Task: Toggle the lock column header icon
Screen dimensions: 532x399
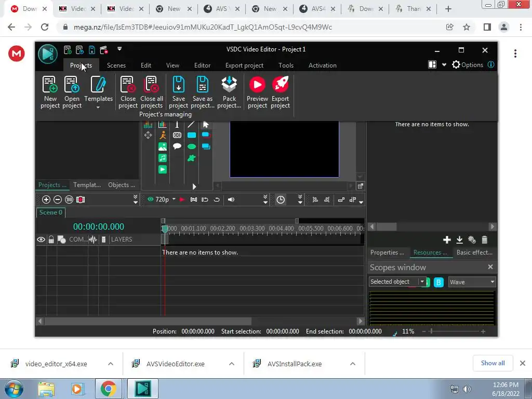Action: point(51,240)
